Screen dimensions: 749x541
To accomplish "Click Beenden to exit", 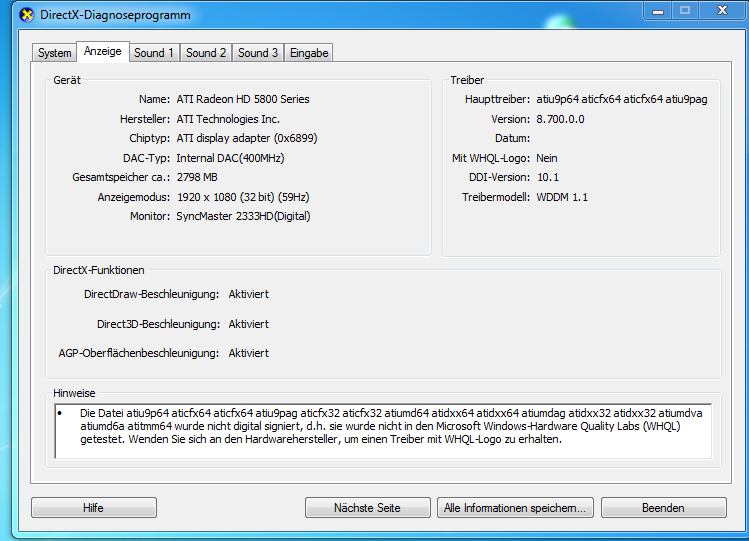I will tap(663, 508).
